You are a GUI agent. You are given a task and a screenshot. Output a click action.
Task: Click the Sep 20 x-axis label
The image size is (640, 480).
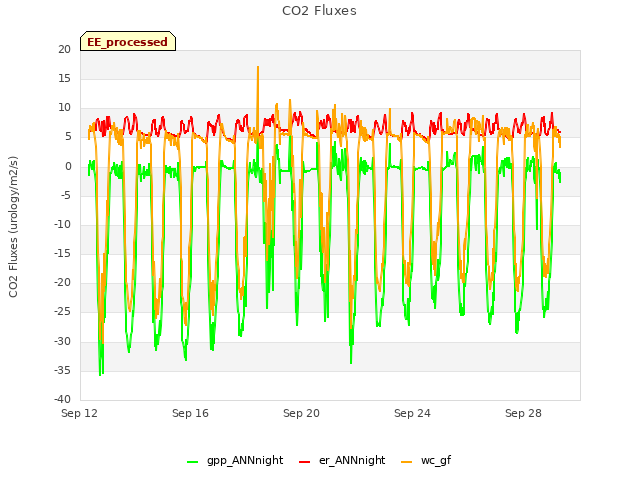(301, 413)
